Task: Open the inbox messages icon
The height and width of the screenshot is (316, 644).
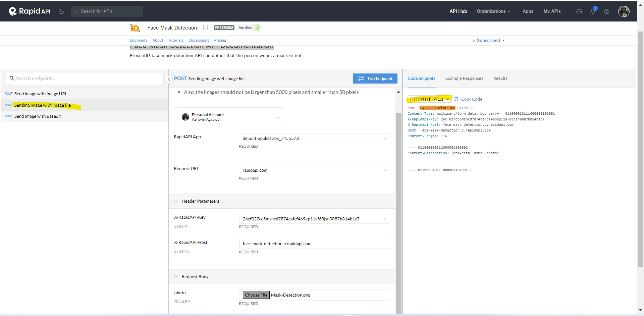Action: coord(579,11)
